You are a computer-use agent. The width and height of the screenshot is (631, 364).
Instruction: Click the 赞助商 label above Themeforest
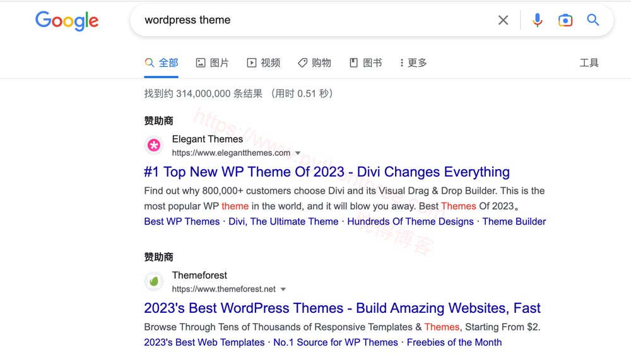pos(158,257)
